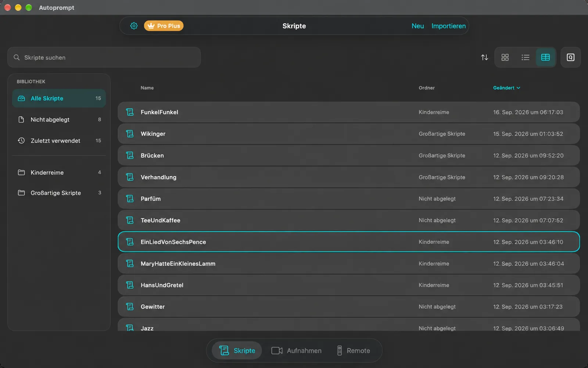The image size is (588, 368).
Task: Click the Kinderreime folder icon
Action: pyautogui.click(x=21, y=172)
